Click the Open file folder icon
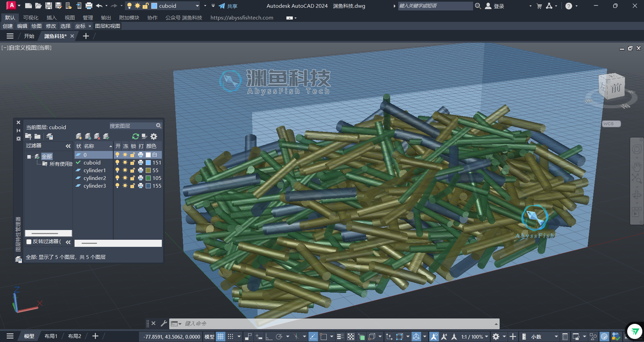 38,6
